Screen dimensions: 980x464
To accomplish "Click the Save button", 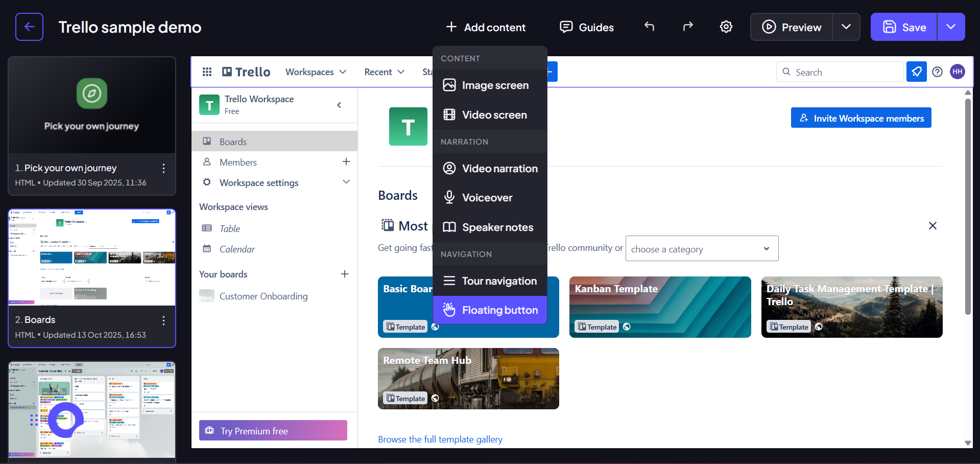I will click(x=904, y=27).
